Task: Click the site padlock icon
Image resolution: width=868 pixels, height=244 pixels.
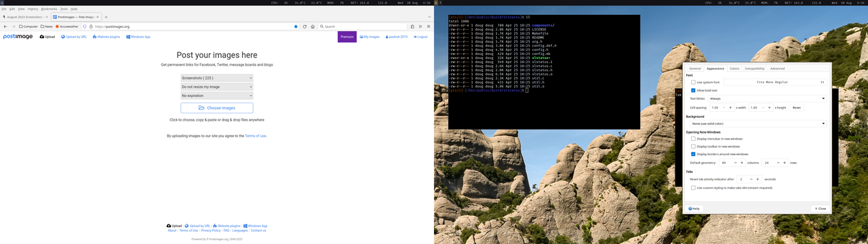Action: 90,26
